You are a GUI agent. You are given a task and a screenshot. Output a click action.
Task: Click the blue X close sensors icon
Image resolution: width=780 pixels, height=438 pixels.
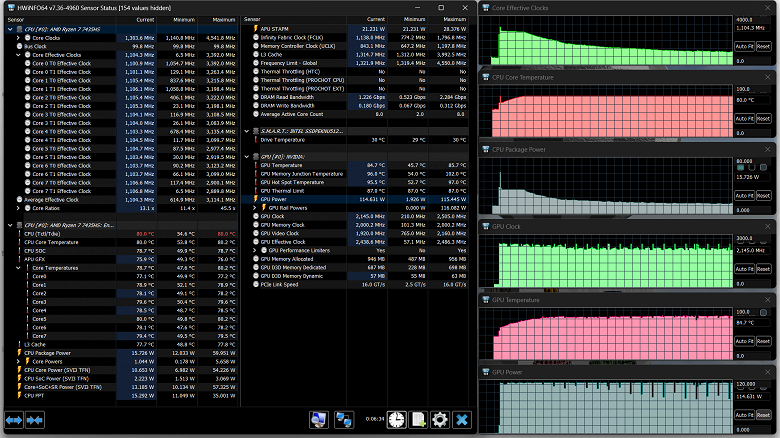click(x=462, y=420)
